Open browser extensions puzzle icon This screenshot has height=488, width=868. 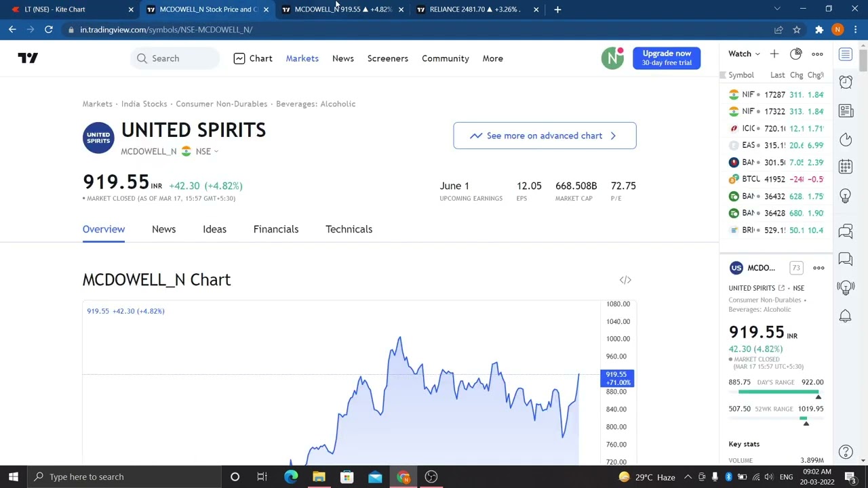point(819,30)
